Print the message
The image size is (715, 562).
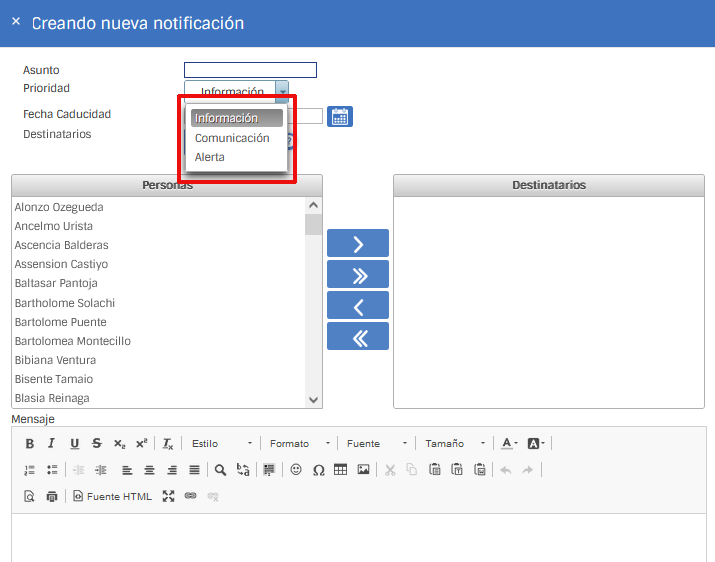pyautogui.click(x=52, y=496)
